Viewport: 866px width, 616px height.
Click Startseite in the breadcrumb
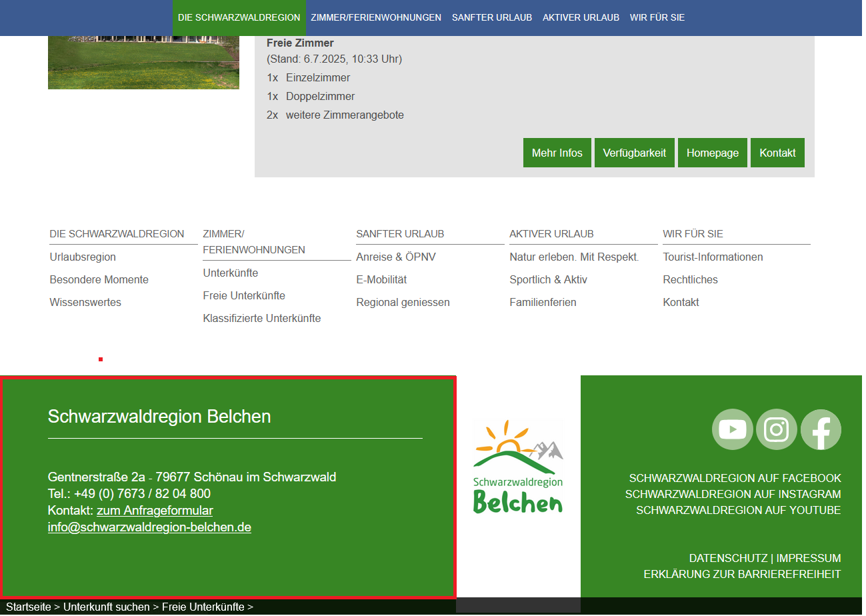(x=29, y=607)
